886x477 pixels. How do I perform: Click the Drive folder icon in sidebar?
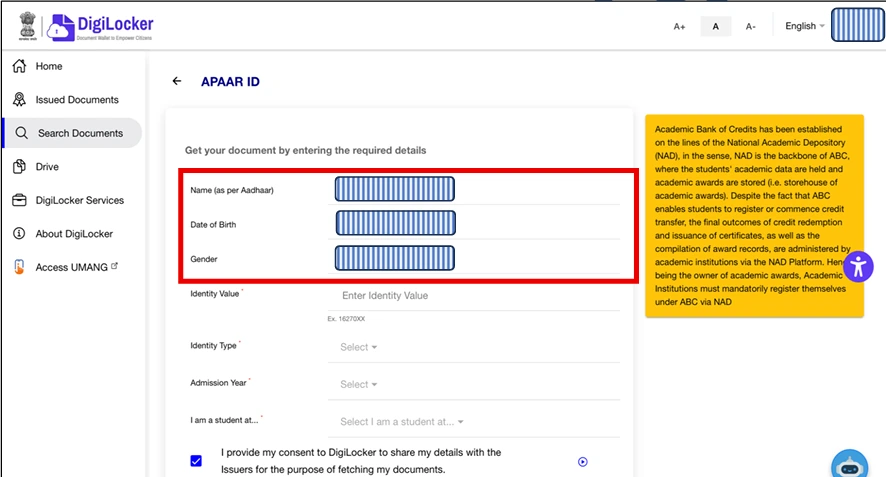(x=18, y=167)
